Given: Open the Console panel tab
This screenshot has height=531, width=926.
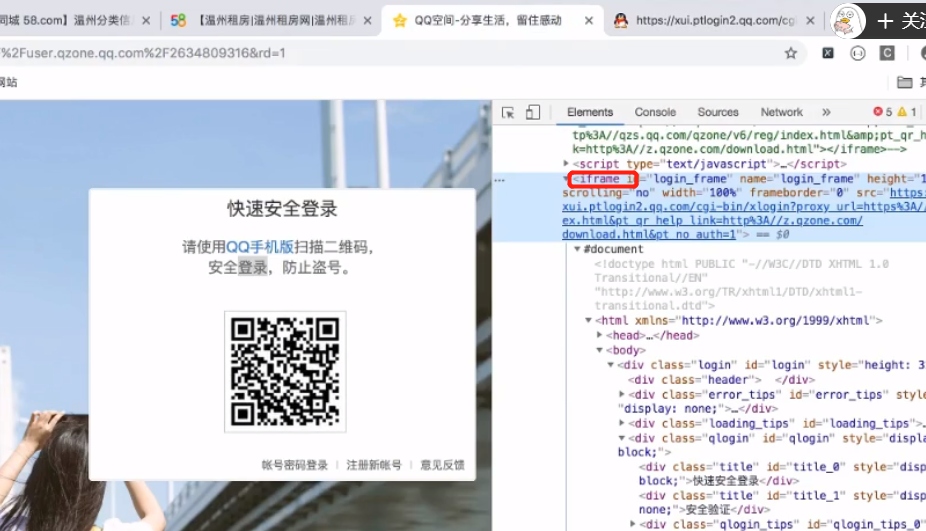Looking at the screenshot, I should 655,112.
